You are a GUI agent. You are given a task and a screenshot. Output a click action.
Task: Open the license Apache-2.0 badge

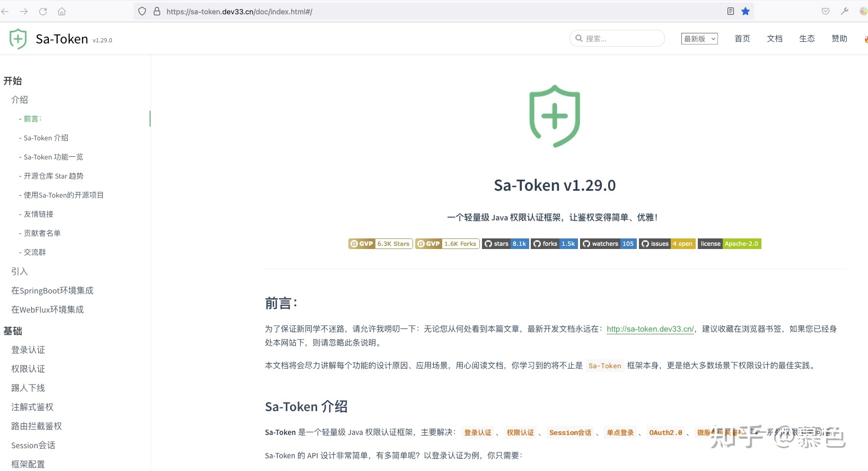[x=729, y=244]
